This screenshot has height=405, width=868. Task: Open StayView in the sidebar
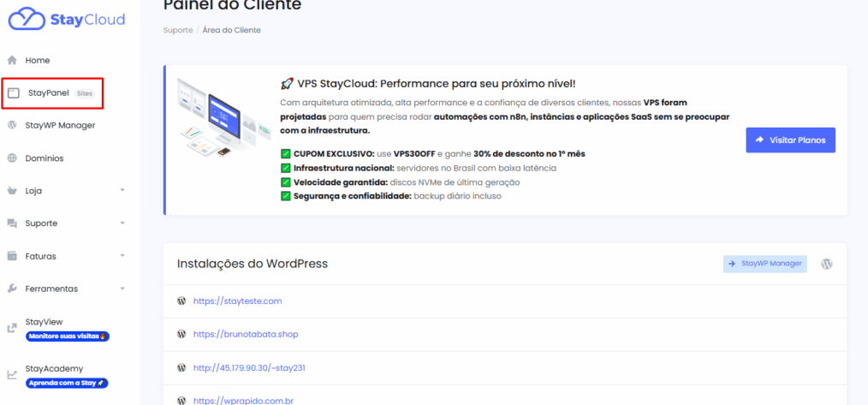[45, 322]
